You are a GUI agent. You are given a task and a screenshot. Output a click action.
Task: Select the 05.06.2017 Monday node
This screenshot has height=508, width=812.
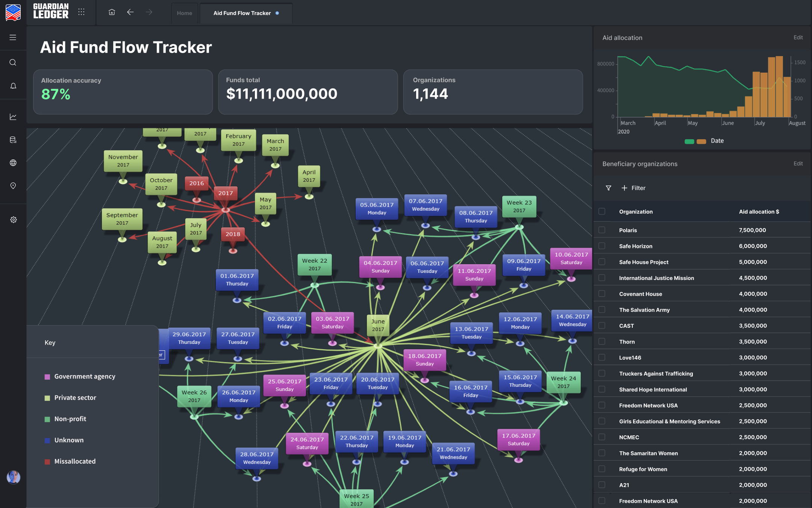coord(377,208)
